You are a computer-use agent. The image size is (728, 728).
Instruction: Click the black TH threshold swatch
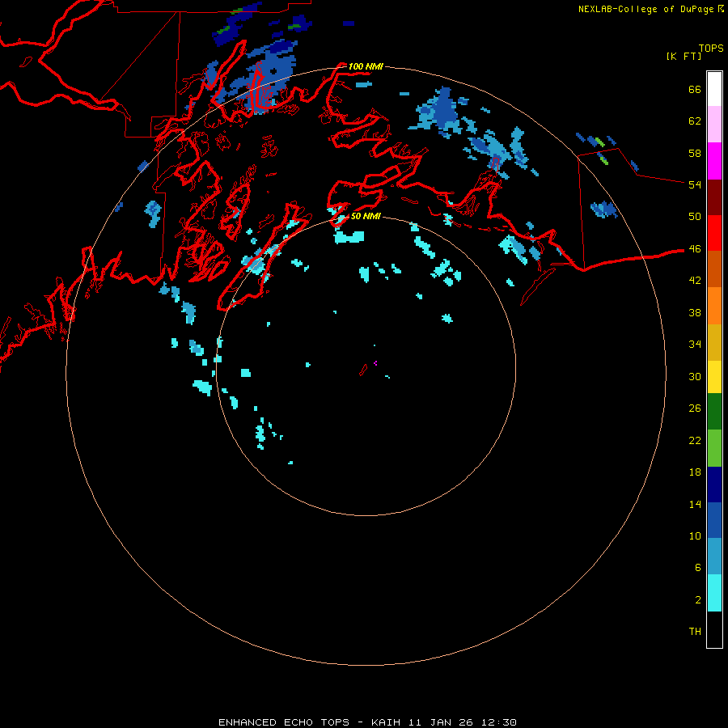(714, 629)
